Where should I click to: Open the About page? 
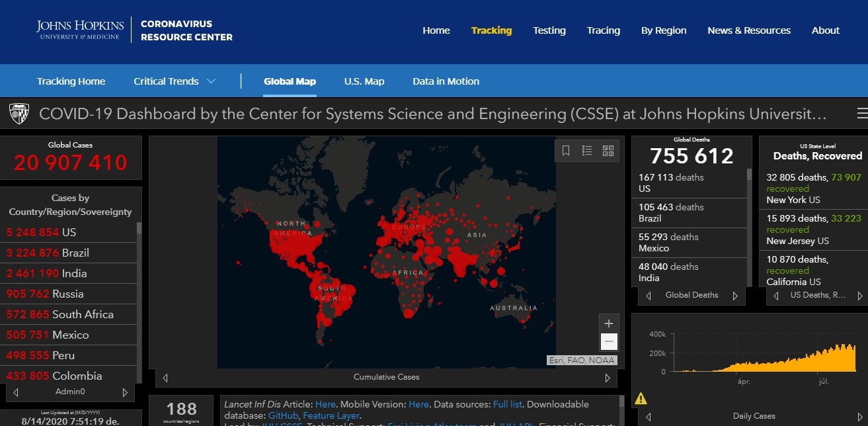pyautogui.click(x=826, y=30)
